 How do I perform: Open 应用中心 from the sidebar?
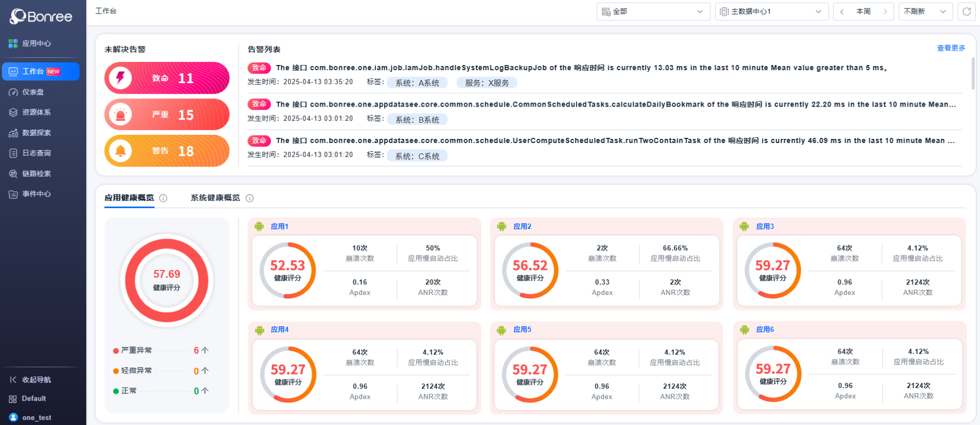point(36,44)
